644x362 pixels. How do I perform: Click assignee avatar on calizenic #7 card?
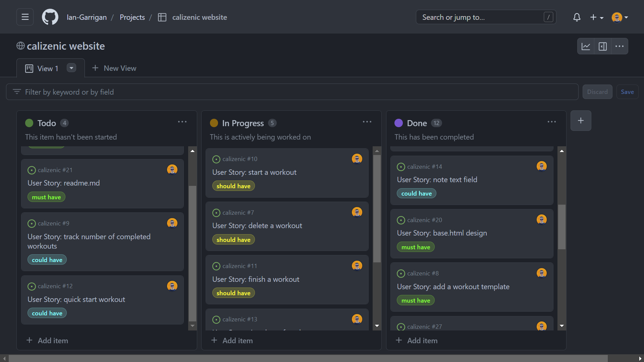point(357,212)
